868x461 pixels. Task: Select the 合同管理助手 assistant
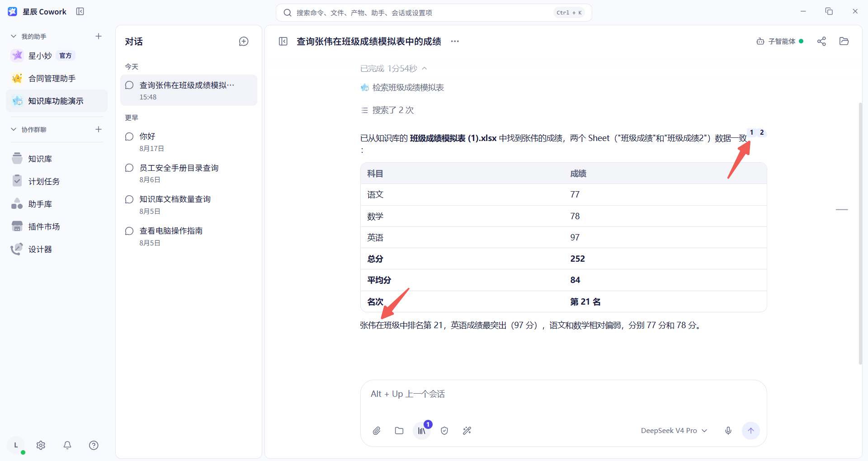[x=57, y=78]
